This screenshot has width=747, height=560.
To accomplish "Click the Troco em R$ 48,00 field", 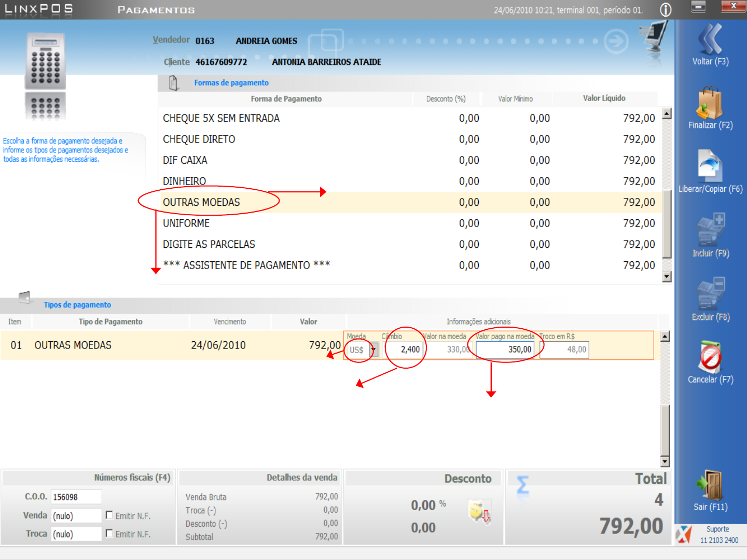I will 564,349.
